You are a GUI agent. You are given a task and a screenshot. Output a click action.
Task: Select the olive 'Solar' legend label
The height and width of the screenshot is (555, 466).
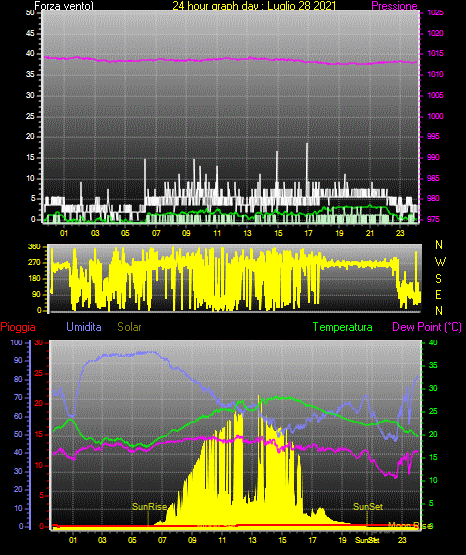129,327
